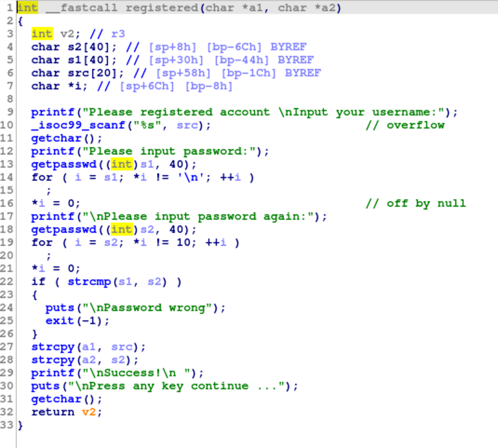This screenshot has height=448, width=498.
Task: Click the 'r3' register comment
Action: coord(118,34)
